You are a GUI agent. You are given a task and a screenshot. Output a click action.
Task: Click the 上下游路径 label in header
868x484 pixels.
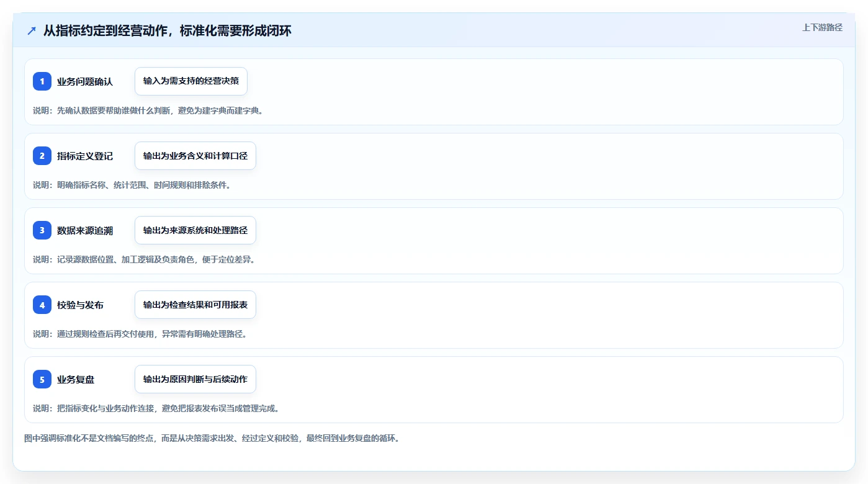[822, 27]
